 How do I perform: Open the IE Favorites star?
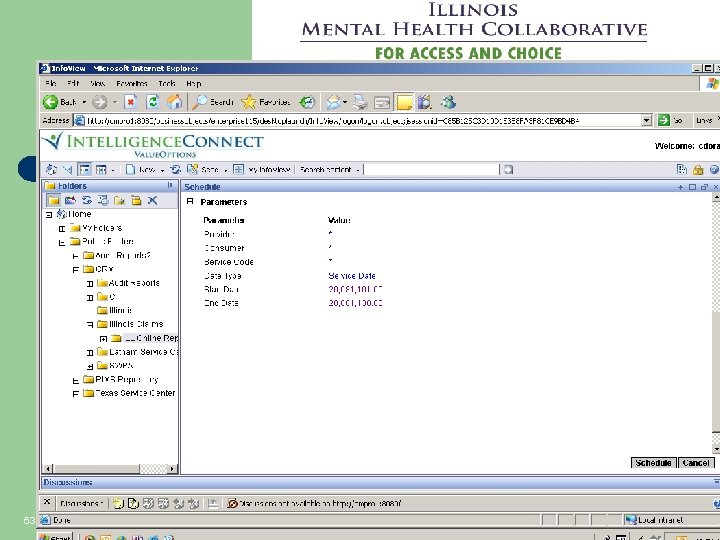[248, 102]
